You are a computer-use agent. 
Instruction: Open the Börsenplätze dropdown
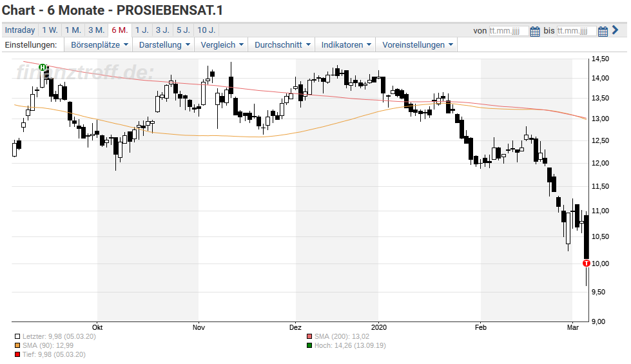99,44
